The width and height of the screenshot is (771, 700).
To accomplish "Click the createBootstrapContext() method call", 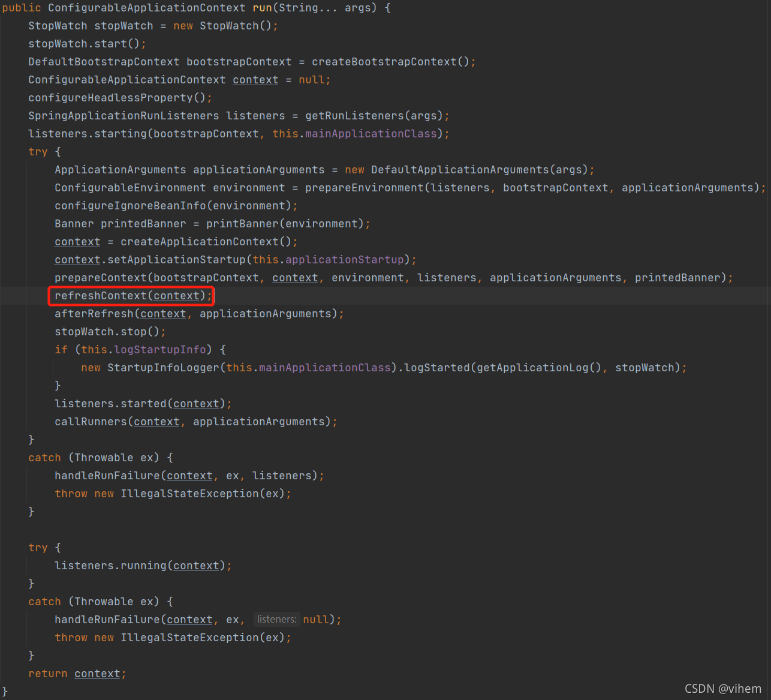I will (x=391, y=62).
